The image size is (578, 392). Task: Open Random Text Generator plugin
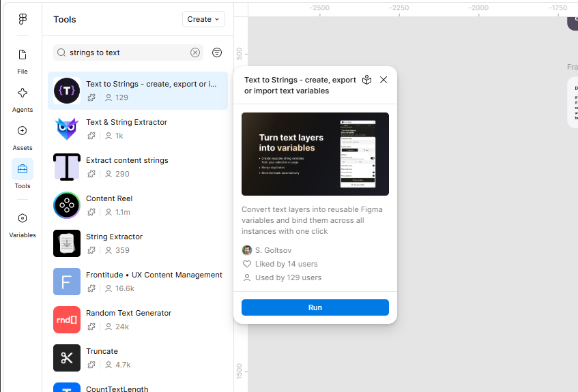tap(138, 320)
